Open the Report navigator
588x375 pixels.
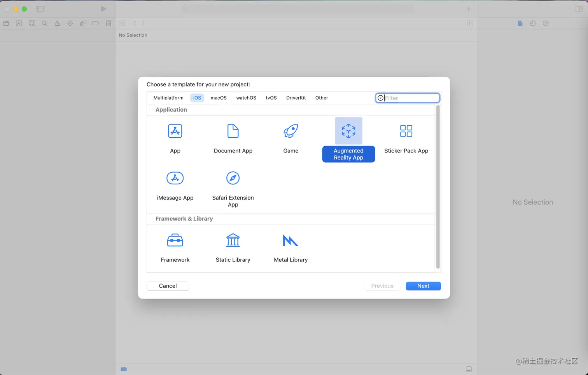click(x=108, y=23)
